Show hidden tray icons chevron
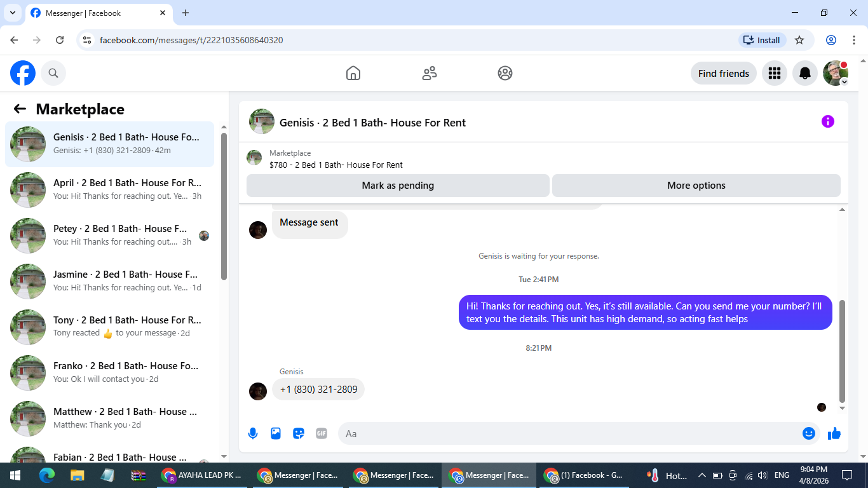The image size is (868, 488). [x=702, y=475]
